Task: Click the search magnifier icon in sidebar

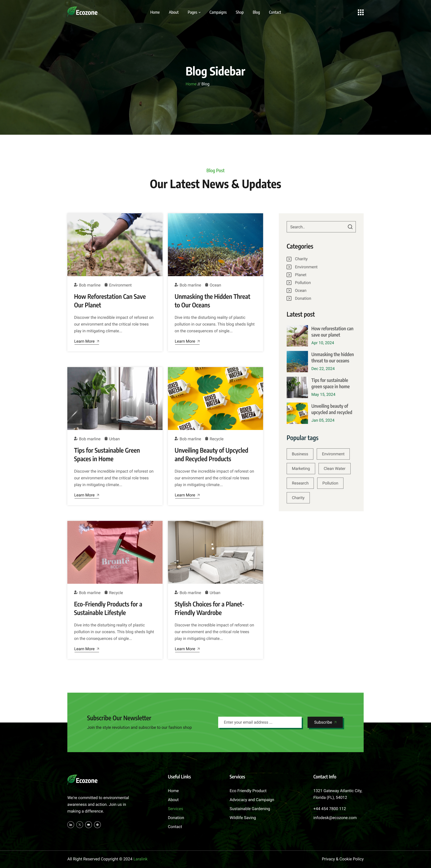Action: pos(350,227)
